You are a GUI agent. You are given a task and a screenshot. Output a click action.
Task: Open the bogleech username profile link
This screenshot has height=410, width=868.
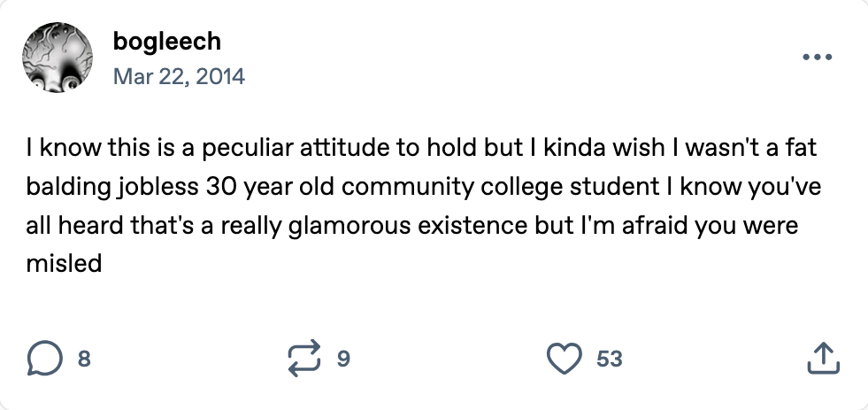click(167, 41)
